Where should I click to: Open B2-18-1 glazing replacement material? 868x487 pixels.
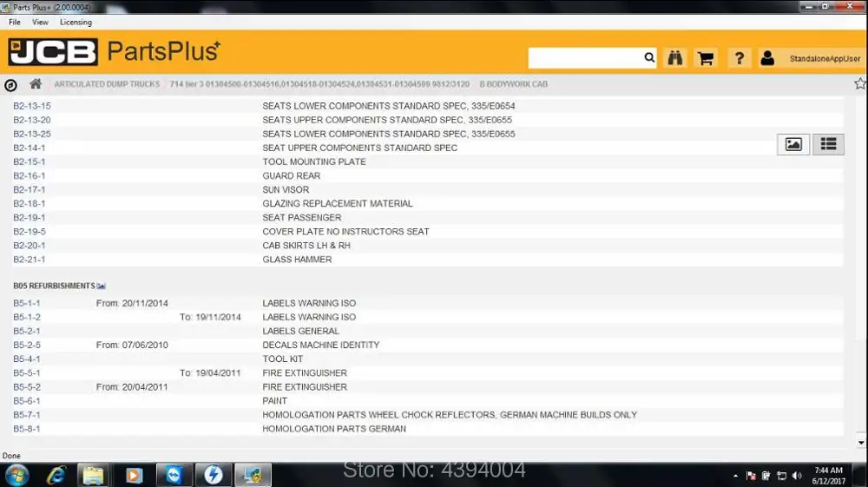(x=30, y=204)
